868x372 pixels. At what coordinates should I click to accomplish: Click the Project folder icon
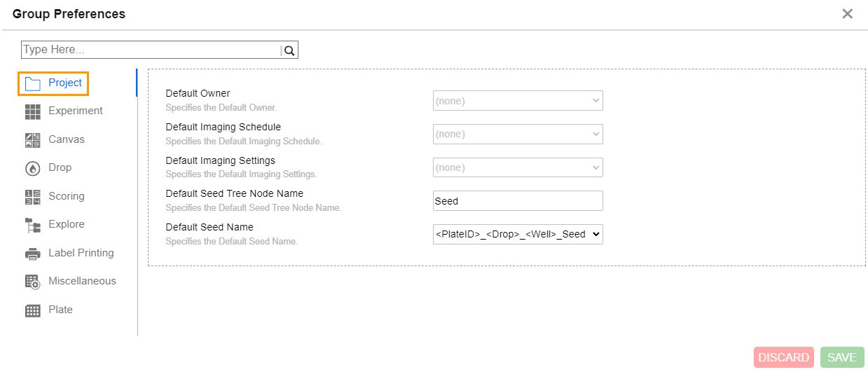(x=33, y=83)
